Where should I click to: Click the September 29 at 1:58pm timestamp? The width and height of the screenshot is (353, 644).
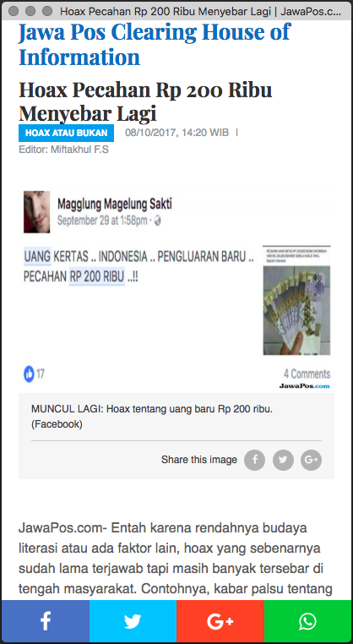(x=102, y=221)
